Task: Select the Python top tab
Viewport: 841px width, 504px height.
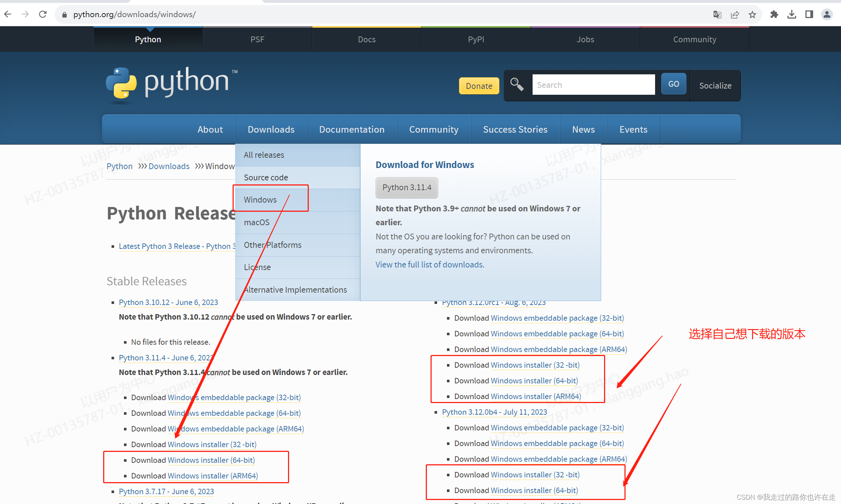Action: point(148,39)
